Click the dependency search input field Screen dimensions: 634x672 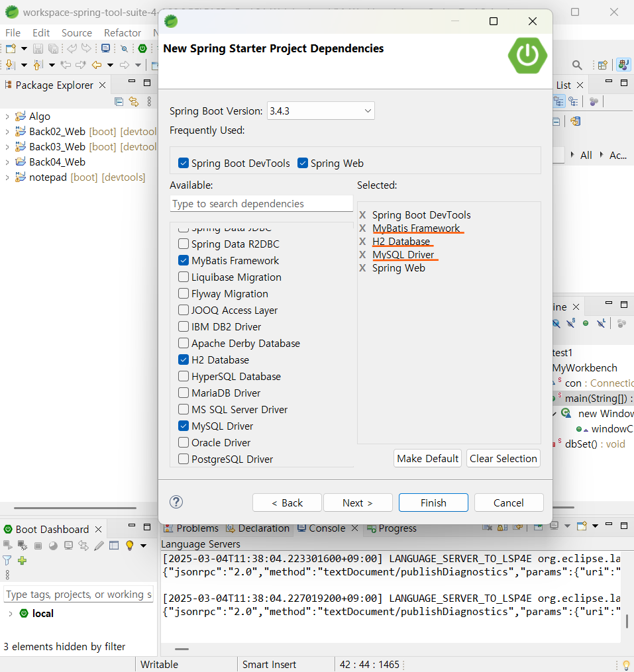[x=261, y=203]
